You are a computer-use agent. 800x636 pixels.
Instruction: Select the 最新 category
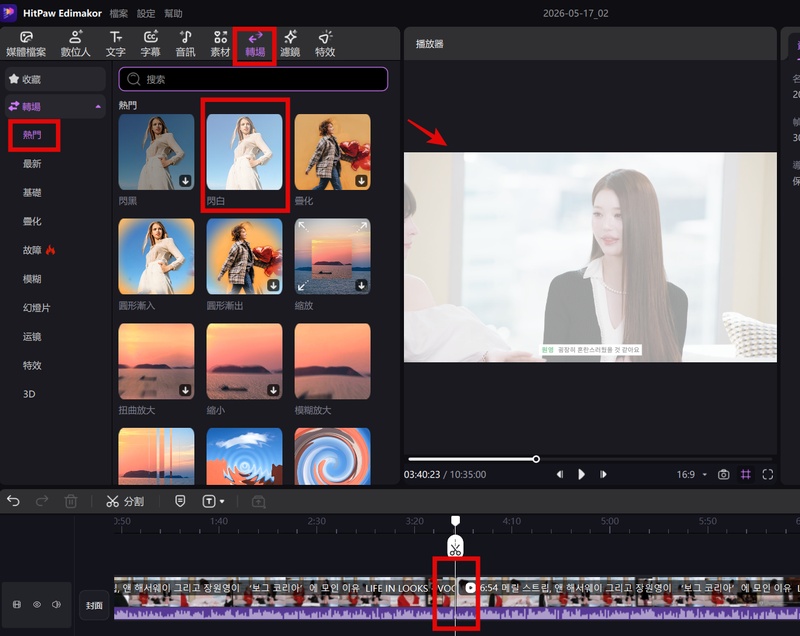tap(32, 164)
